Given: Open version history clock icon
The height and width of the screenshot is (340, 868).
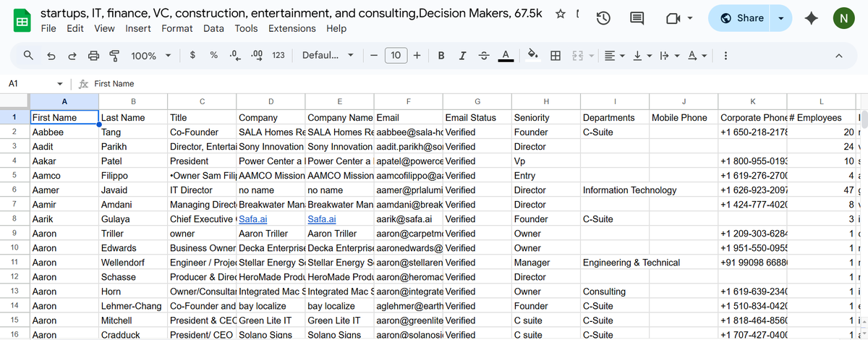Looking at the screenshot, I should [605, 20].
